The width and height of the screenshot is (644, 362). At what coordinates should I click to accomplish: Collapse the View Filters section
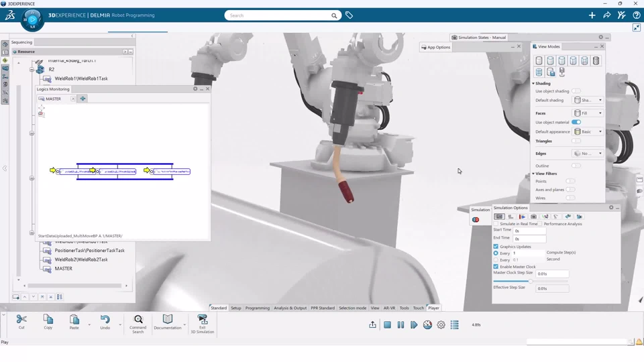click(x=533, y=174)
